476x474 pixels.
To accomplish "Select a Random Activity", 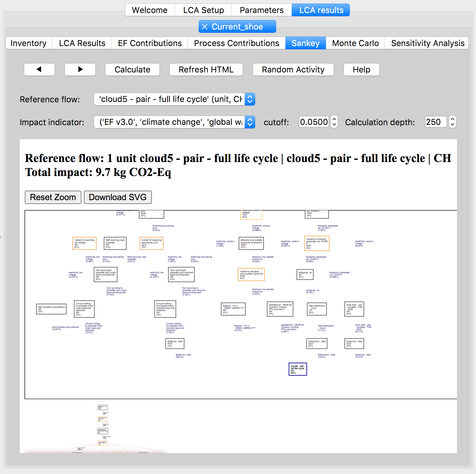I will 293,70.
